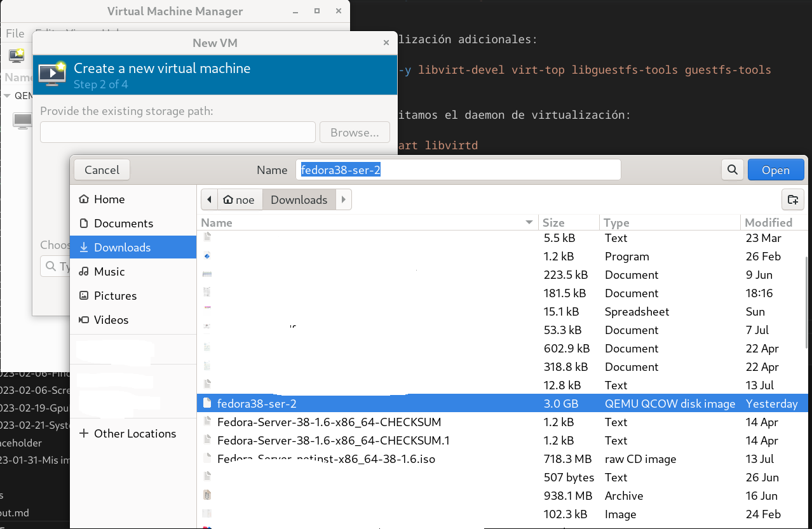812x529 pixels.
Task: Click the Videos icon in the sidebar
Action: (x=84, y=320)
